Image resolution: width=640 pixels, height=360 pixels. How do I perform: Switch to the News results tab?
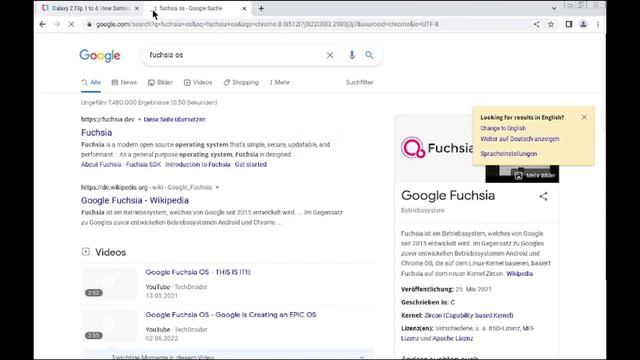point(124,82)
